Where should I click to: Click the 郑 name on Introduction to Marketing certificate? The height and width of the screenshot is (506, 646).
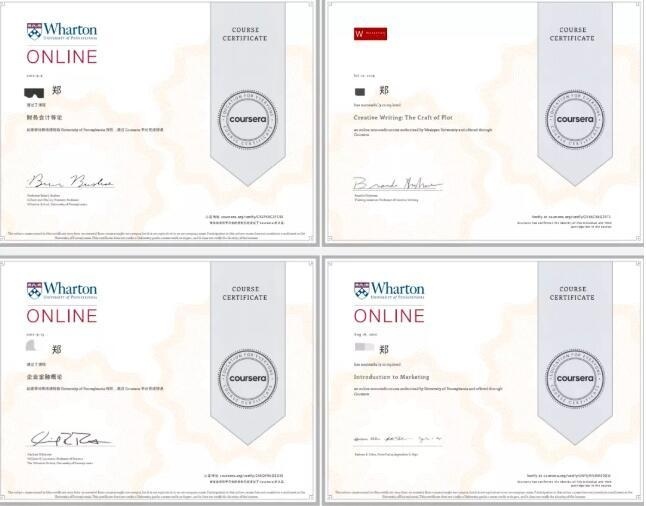click(x=384, y=349)
